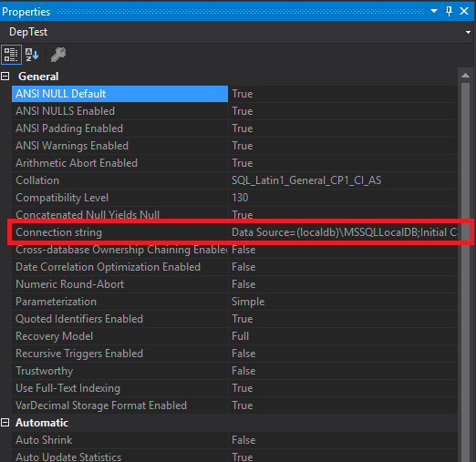
Task: Open Properties window position dropdown arrow
Action: pyautogui.click(x=434, y=11)
